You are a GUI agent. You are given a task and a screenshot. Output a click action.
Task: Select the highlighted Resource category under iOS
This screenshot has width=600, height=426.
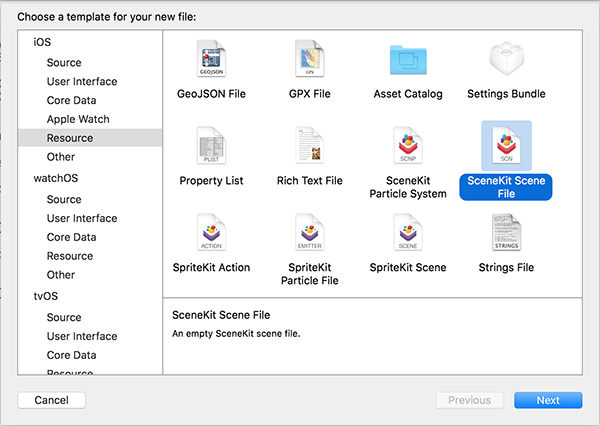point(90,138)
